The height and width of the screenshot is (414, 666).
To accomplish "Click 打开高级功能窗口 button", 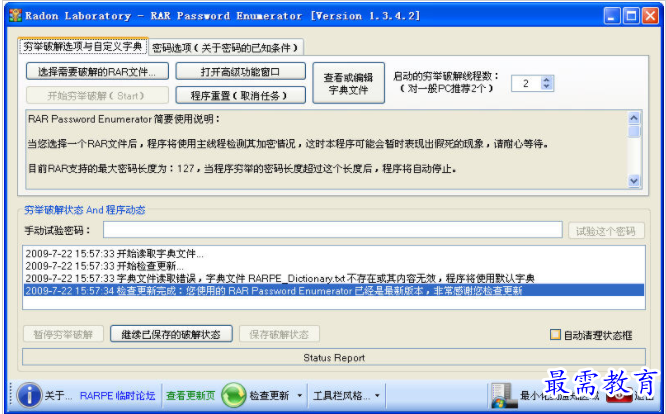I will pyautogui.click(x=240, y=71).
